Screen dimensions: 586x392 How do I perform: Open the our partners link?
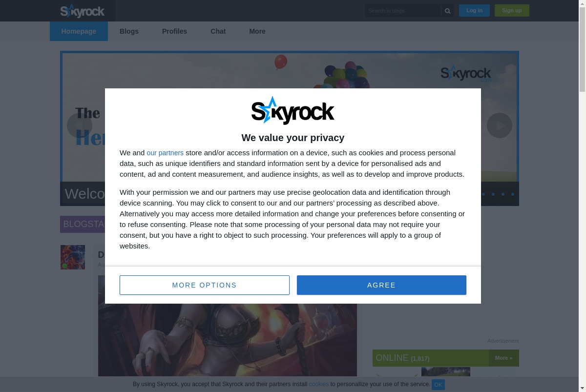coord(165,153)
